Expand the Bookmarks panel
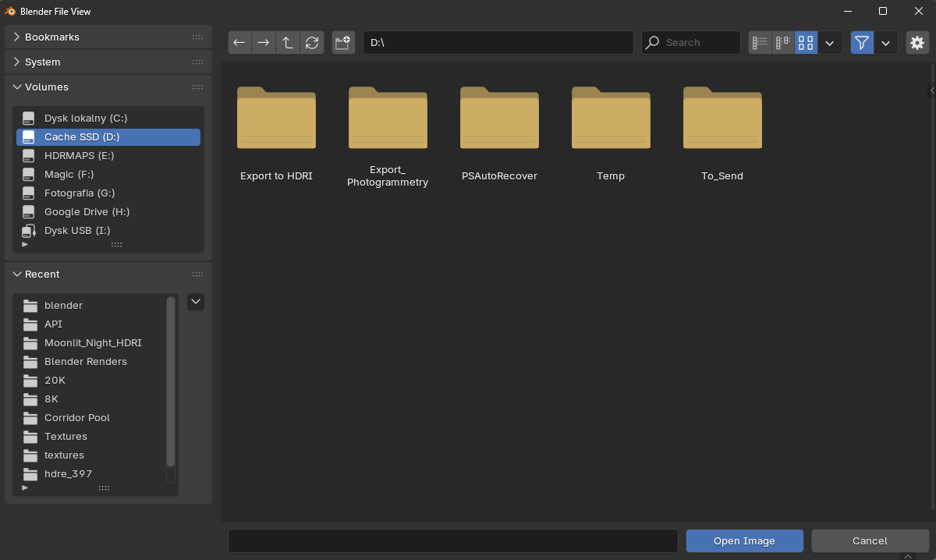Image resolution: width=936 pixels, height=560 pixels. click(x=108, y=37)
